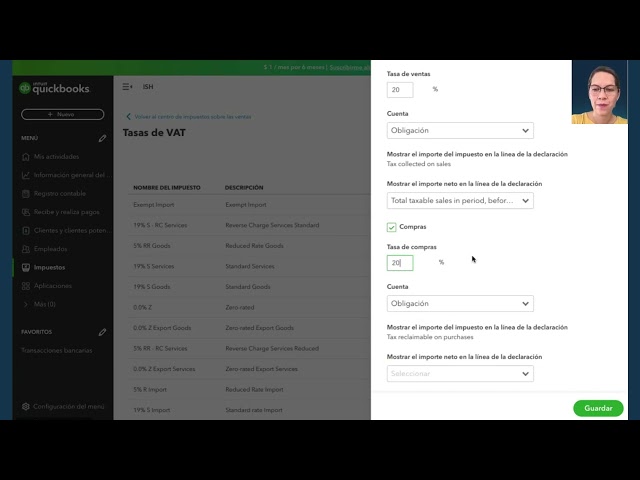
Task: Click ISH company name in header
Action: click(x=148, y=87)
